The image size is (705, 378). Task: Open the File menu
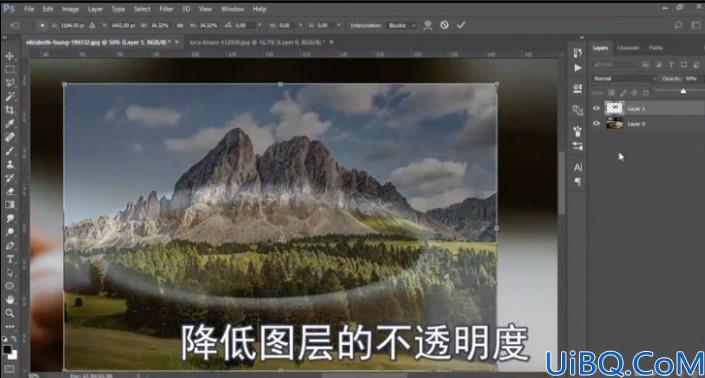(x=29, y=9)
